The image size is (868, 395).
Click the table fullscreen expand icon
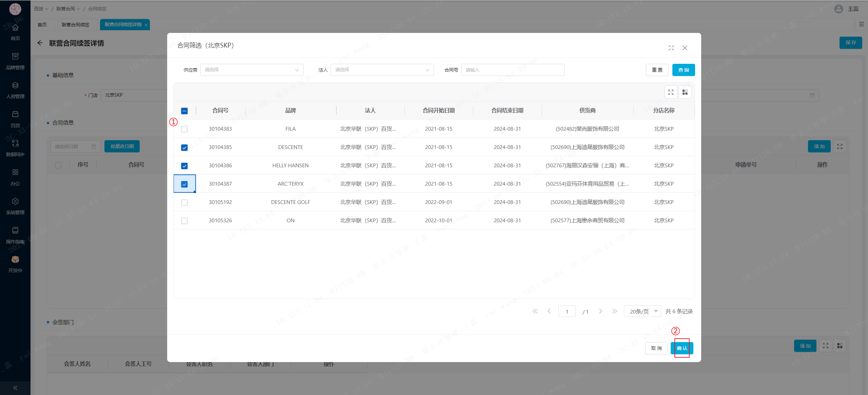click(x=671, y=92)
